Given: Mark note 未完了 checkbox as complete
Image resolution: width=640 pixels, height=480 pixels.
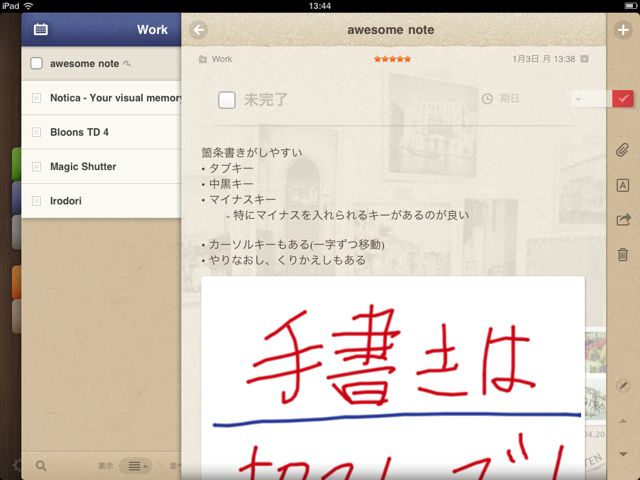Looking at the screenshot, I should [x=227, y=100].
